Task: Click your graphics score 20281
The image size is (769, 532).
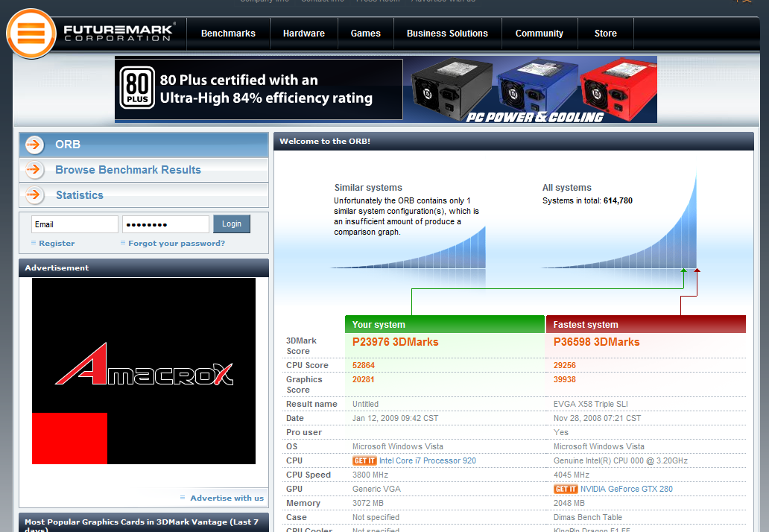Action: tap(363, 379)
